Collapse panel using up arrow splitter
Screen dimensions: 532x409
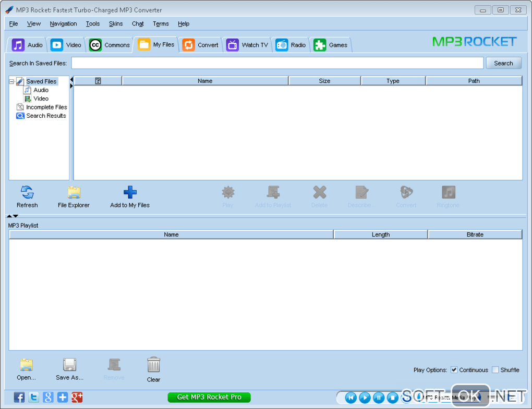[9, 216]
